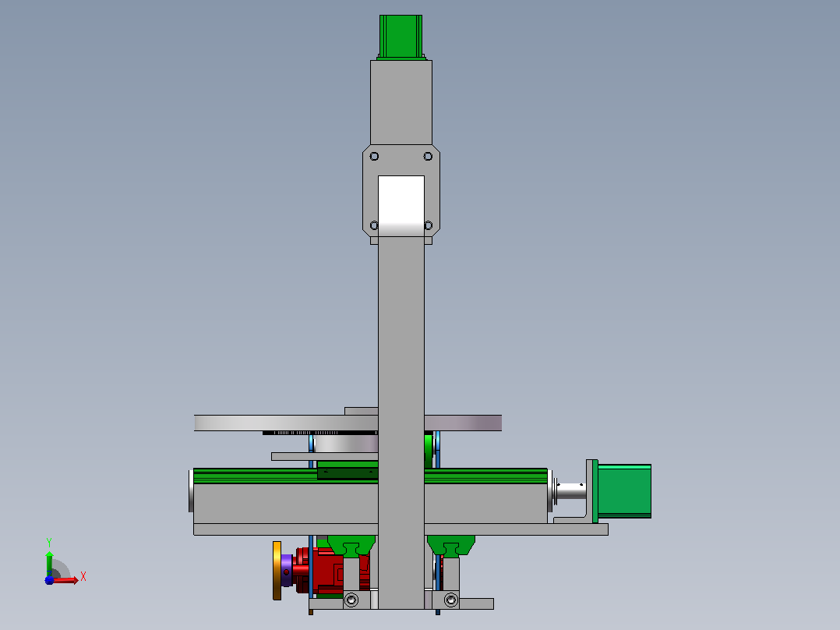
Task: Pick the top-right bolt hole on the carriage plate
Action: (x=428, y=157)
